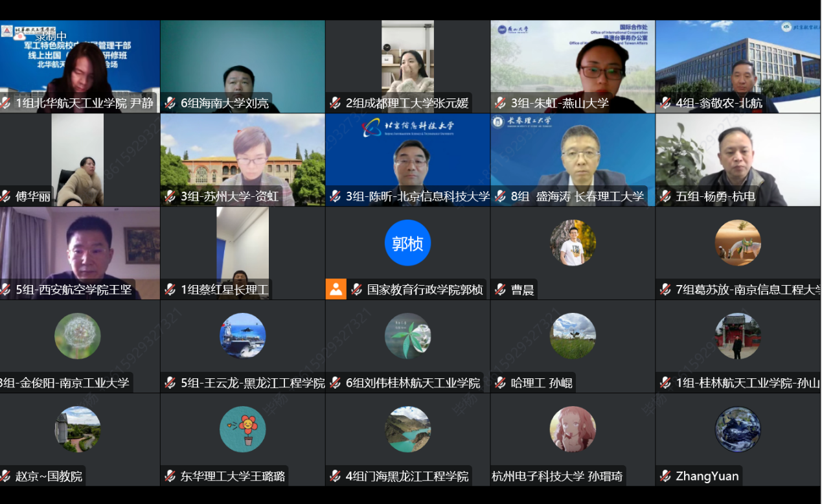This screenshot has height=504, width=822.
Task: Click the aircraft carrier avatar of 王云龙-黑龙江工程学院
Action: [242, 336]
